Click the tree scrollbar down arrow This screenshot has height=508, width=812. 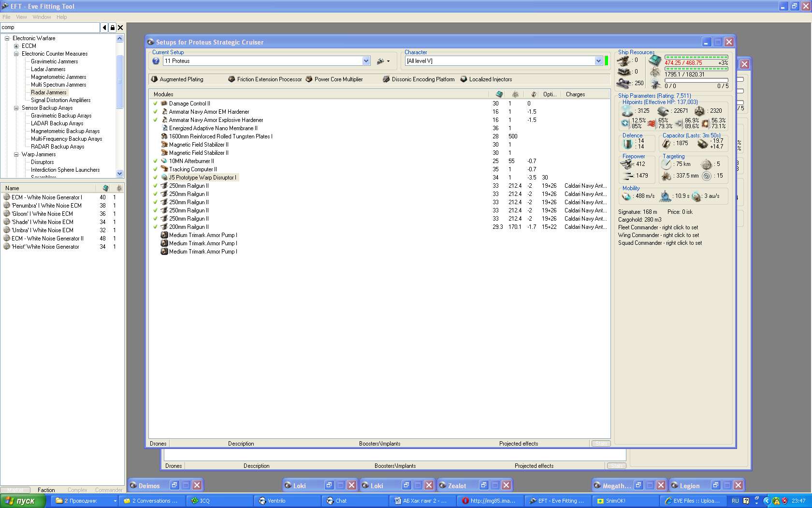pyautogui.click(x=120, y=173)
